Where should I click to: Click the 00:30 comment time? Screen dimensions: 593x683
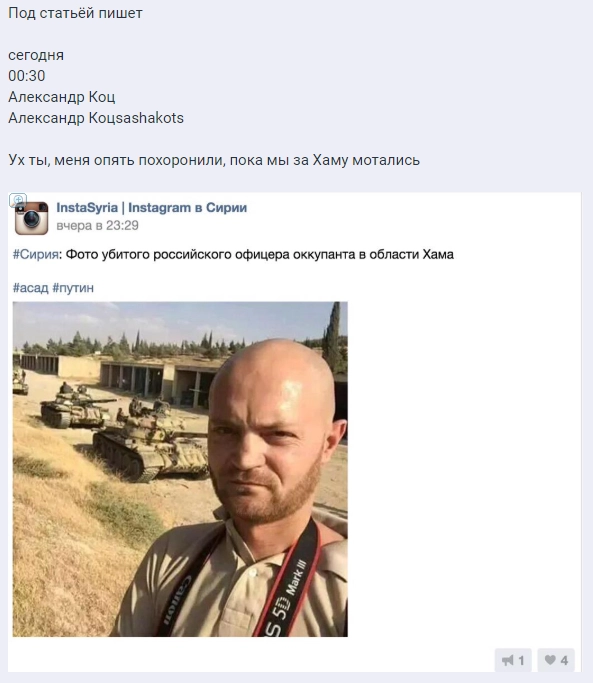click(x=27, y=76)
